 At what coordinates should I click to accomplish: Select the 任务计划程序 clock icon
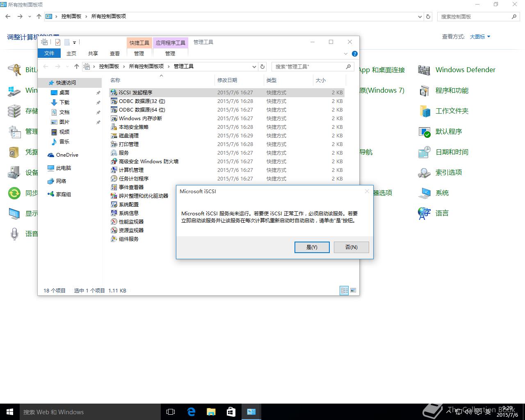pos(114,179)
